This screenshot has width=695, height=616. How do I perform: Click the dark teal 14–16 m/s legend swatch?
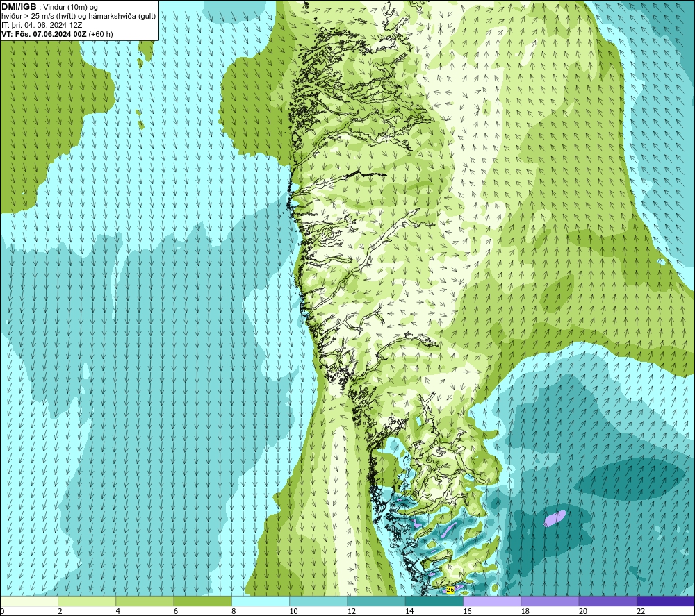point(434,601)
